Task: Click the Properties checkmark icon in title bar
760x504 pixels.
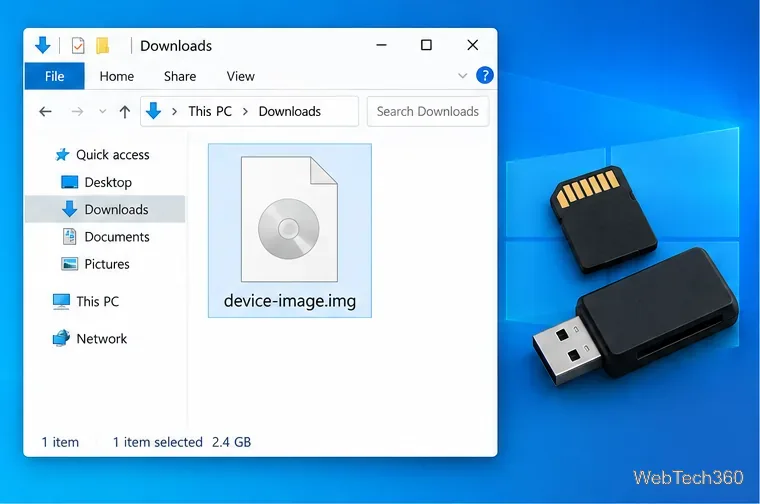Action: 78,46
